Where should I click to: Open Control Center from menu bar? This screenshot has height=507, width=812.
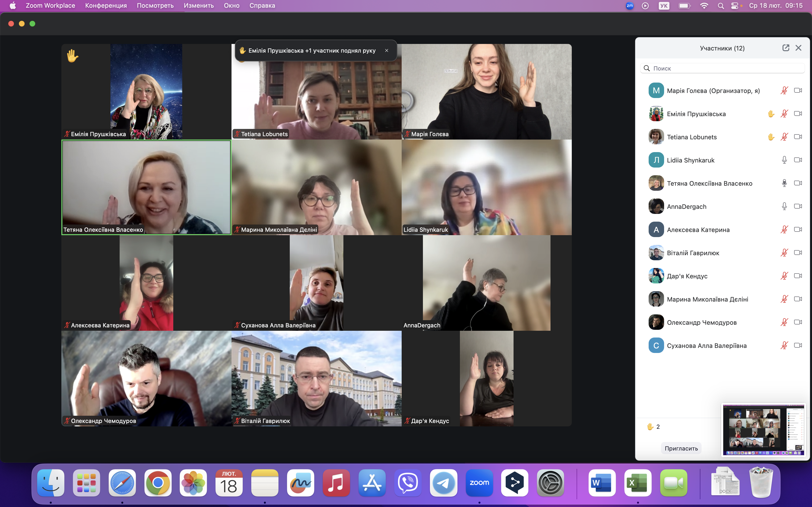(735, 5)
